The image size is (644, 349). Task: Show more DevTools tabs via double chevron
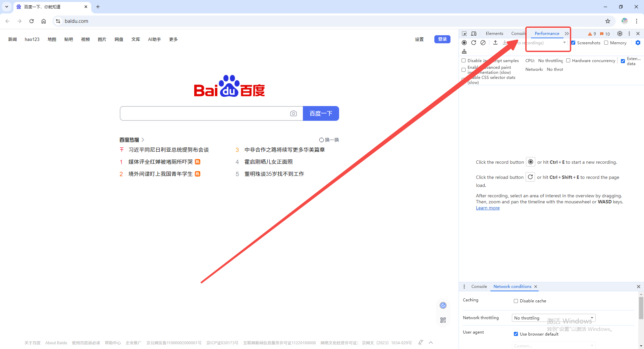(x=567, y=34)
